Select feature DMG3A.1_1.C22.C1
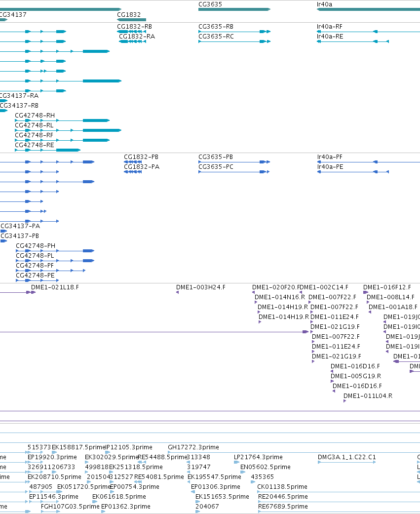 [347, 457]
